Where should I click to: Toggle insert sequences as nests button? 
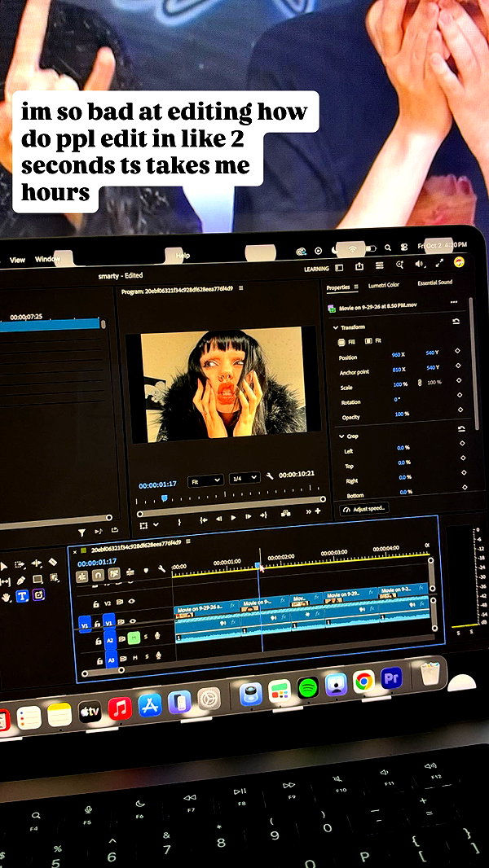(x=82, y=576)
